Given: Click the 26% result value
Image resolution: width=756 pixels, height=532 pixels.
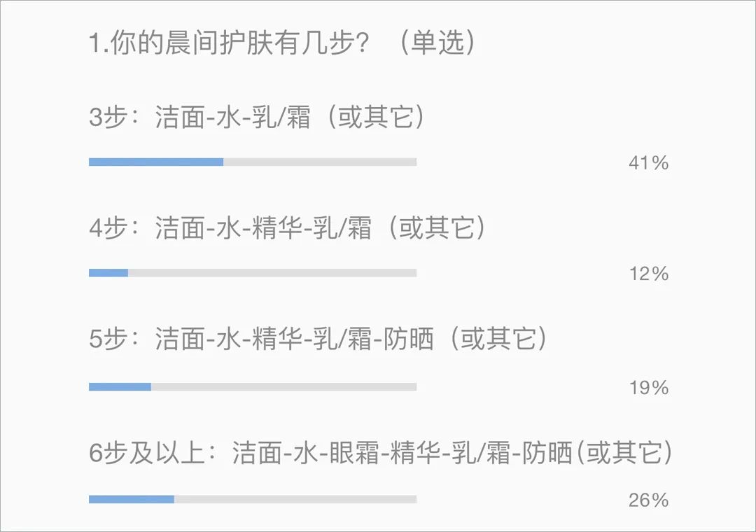Looking at the screenshot, I should coord(648,500).
